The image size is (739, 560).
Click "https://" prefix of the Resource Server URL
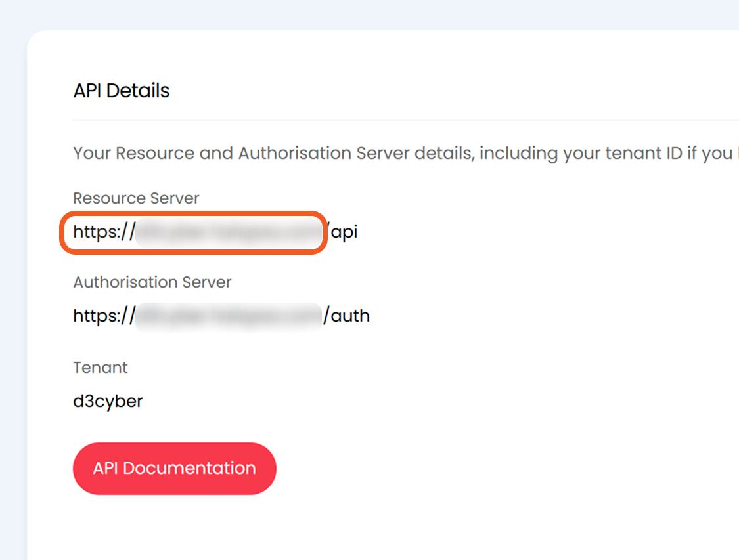pos(104,232)
